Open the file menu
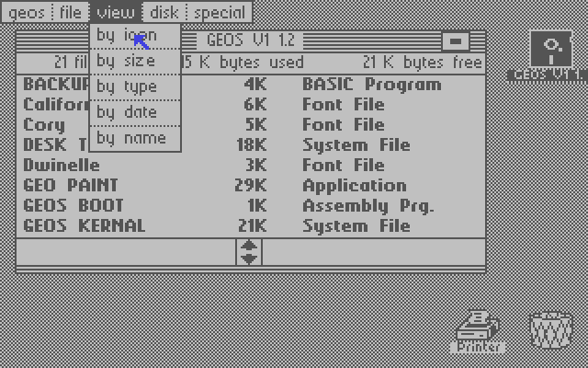This screenshot has height=368, width=588. [x=71, y=12]
